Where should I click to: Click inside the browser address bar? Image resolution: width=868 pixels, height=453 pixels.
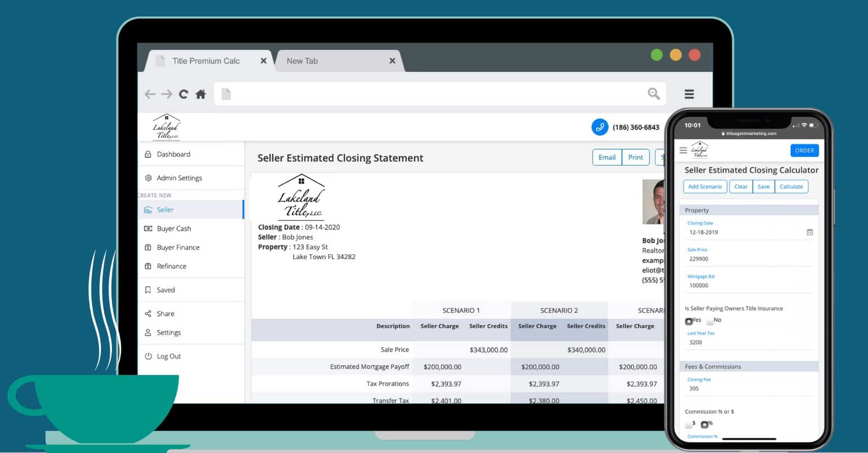pos(439,94)
